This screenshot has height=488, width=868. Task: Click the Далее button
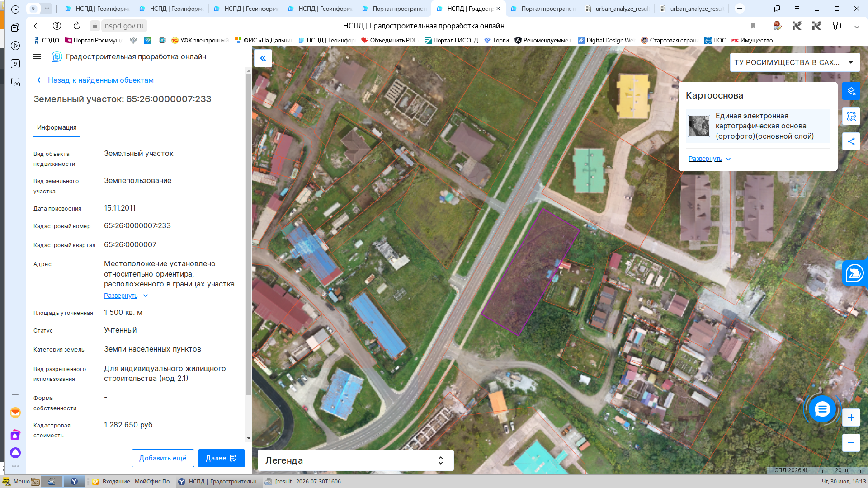tap(222, 458)
